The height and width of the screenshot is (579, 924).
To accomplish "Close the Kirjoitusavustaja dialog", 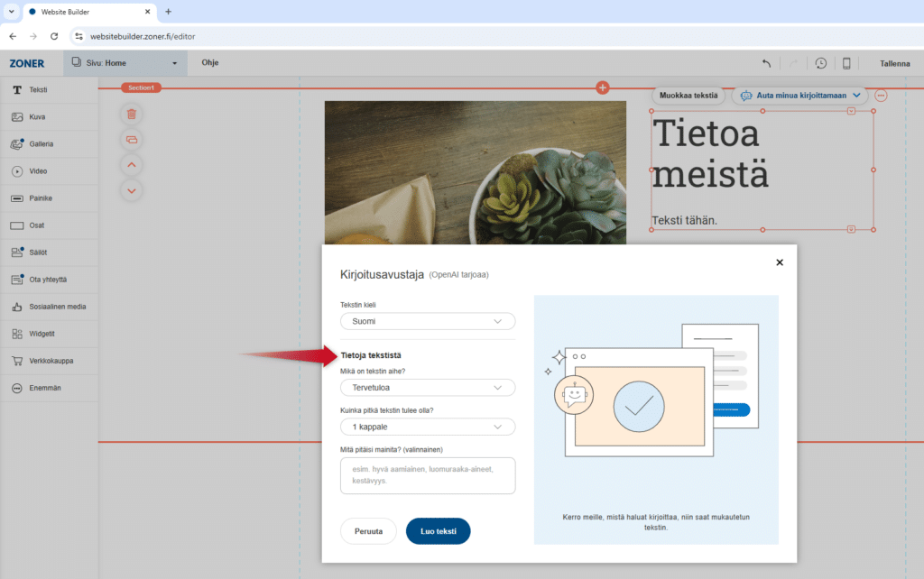I will pyautogui.click(x=780, y=262).
